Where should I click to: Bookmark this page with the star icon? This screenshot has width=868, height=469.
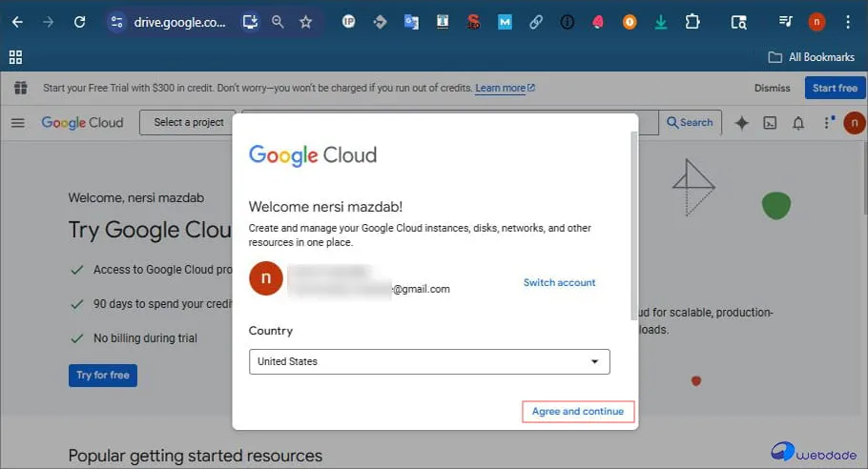305,22
